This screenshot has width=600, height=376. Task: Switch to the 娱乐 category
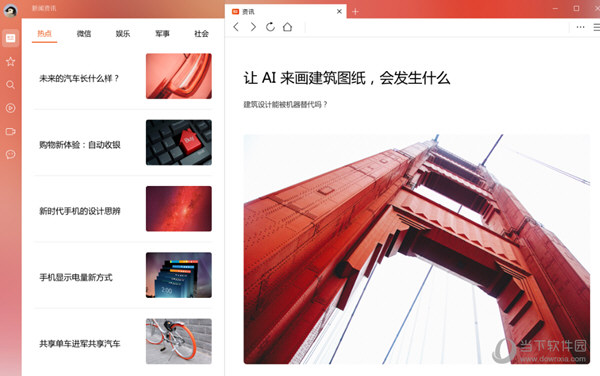pos(123,34)
